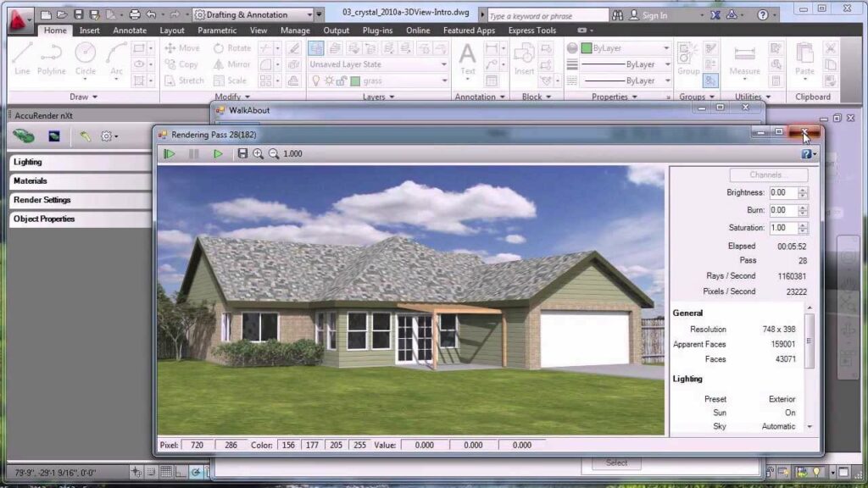Viewport: 868px width, 488px height.
Task: Click the Channels button
Action: 768,175
